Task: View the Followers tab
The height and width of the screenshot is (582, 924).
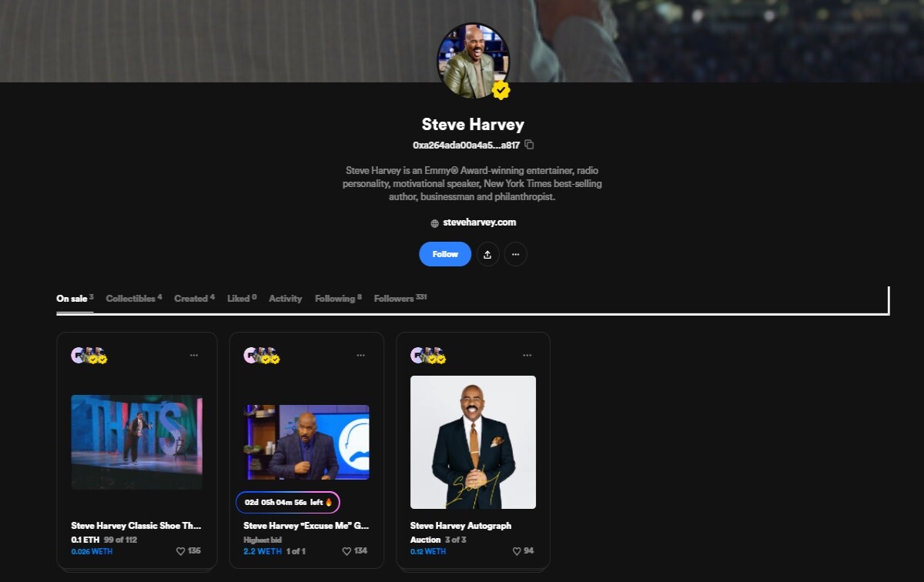Action: pyautogui.click(x=400, y=299)
